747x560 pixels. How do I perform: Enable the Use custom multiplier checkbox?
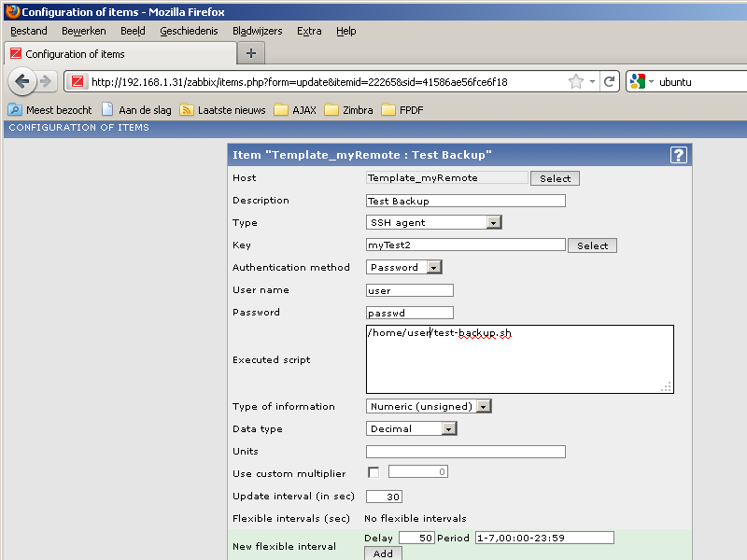click(373, 472)
